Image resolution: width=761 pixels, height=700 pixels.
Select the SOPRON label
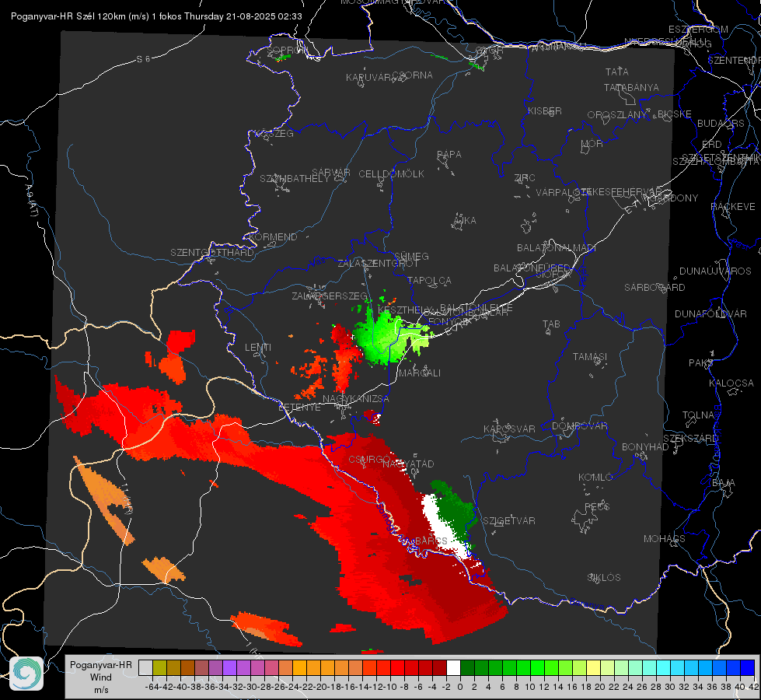point(287,50)
